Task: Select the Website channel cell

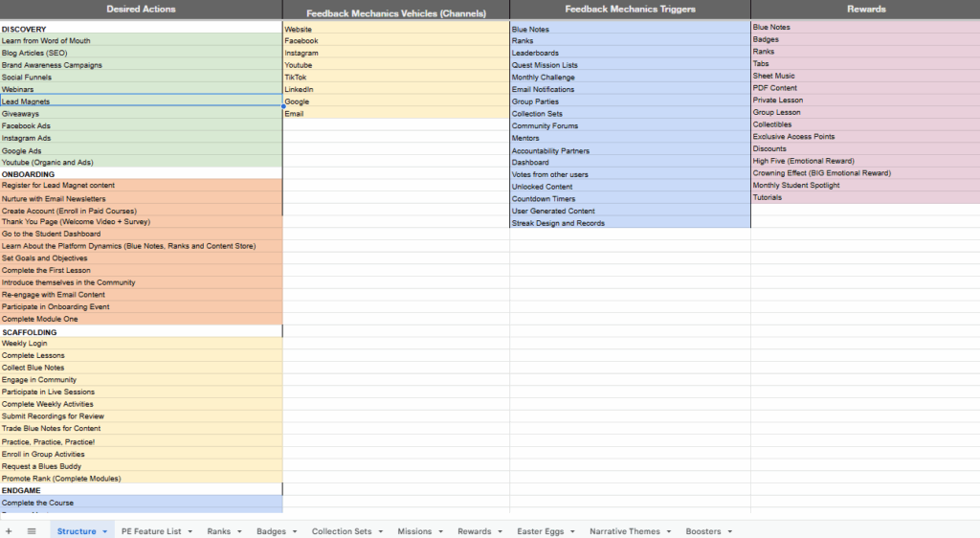Action: tap(396, 29)
